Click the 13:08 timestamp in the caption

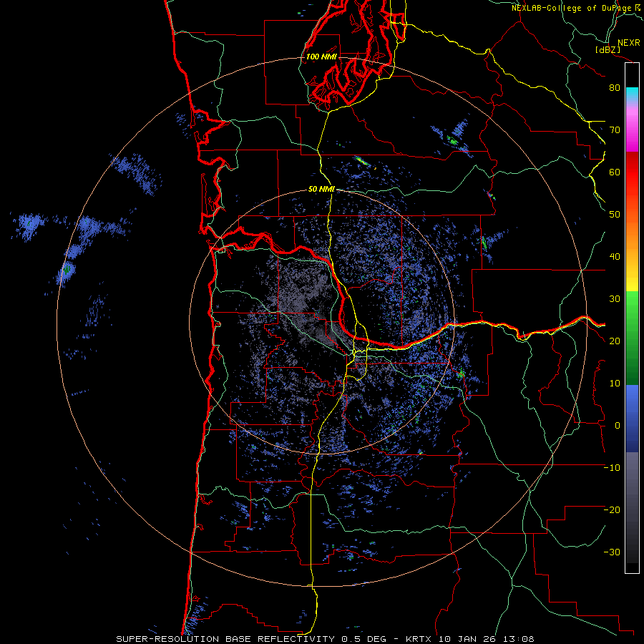(520, 639)
